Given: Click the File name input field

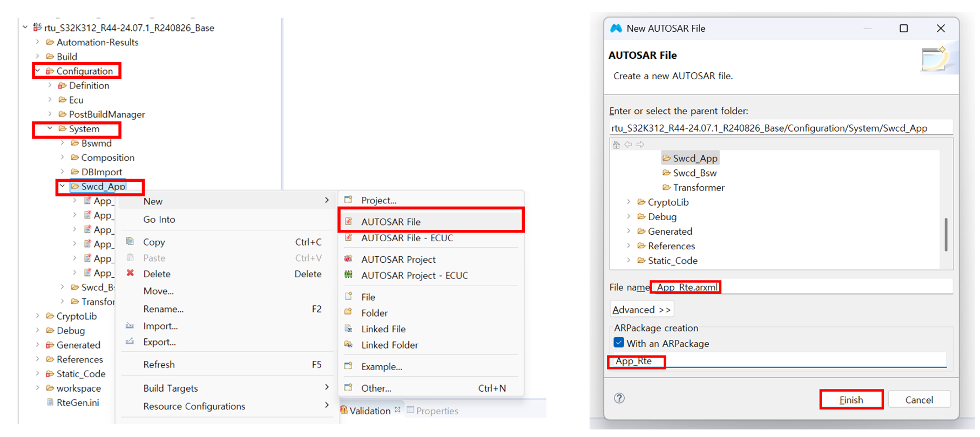Looking at the screenshot, I should (x=810, y=287).
